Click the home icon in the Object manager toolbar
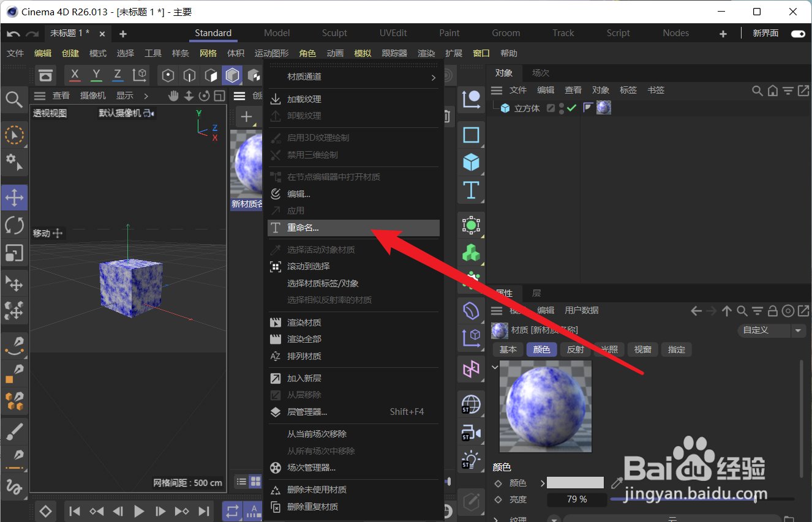The image size is (812, 522). 773,90
